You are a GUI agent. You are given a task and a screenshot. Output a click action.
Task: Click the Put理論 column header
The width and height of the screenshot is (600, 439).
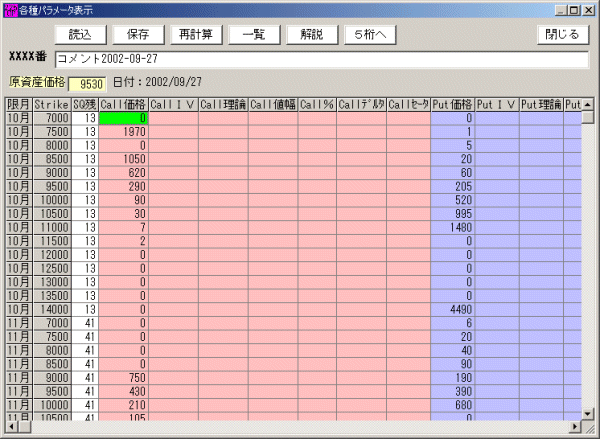click(x=541, y=104)
